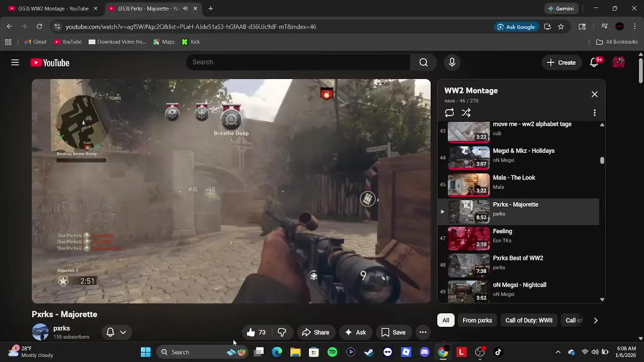This screenshot has height=362, width=644.
Task: Click the YouTube search input field
Action: point(298,62)
